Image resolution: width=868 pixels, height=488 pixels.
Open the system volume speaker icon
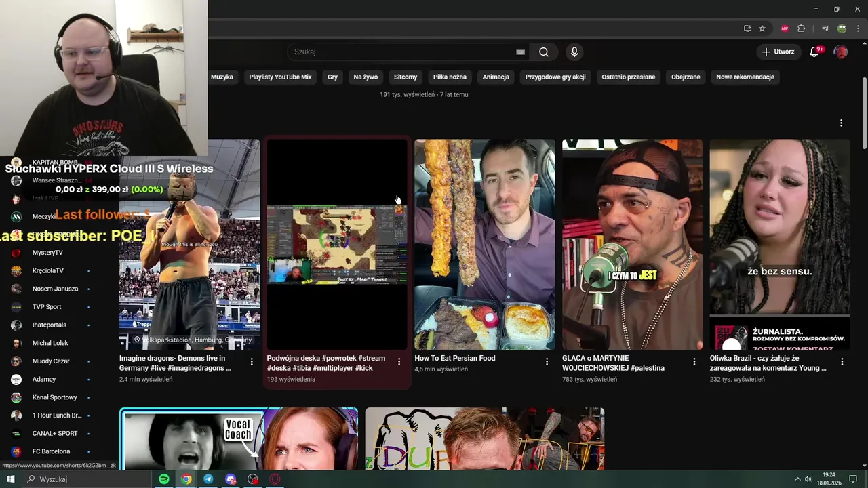pos(808,479)
